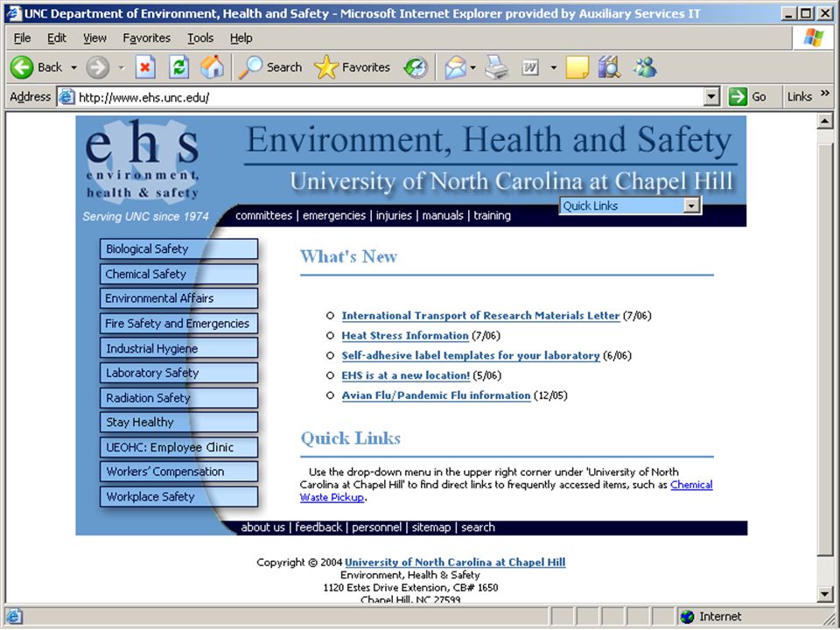
Task: Open UEOHC: Employee Clinic page
Action: coord(178,447)
